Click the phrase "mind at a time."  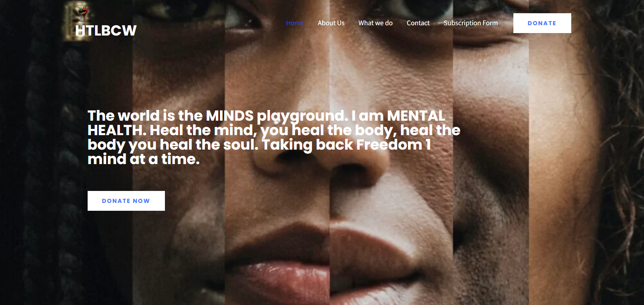tap(143, 159)
